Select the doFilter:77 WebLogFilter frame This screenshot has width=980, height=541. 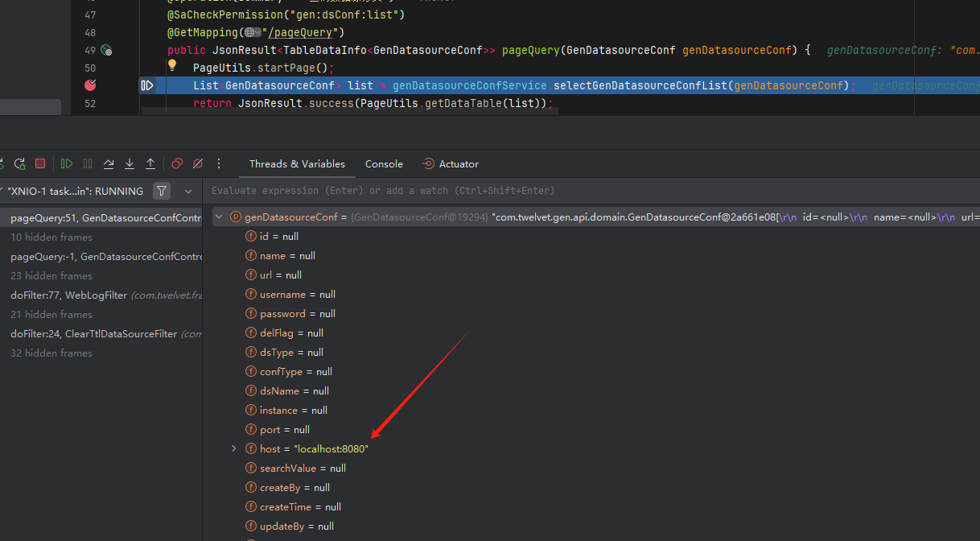pos(68,295)
